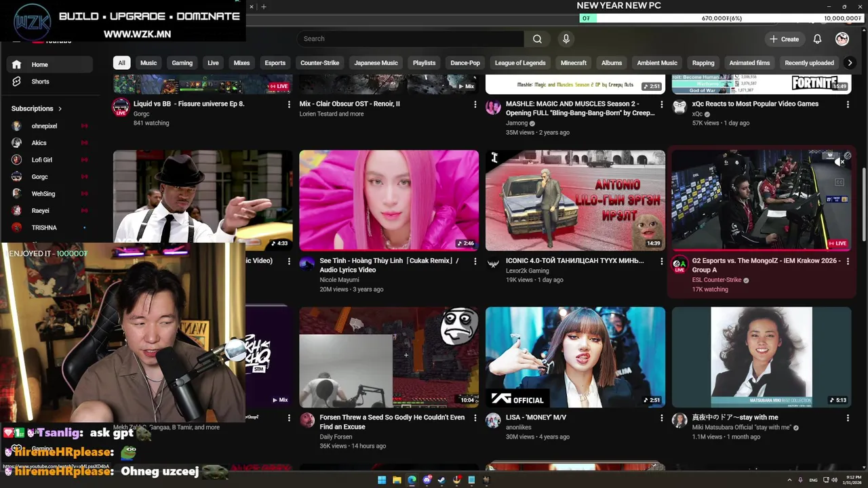
Task: Open options menu for MASHLE opening video
Action: coord(661,104)
